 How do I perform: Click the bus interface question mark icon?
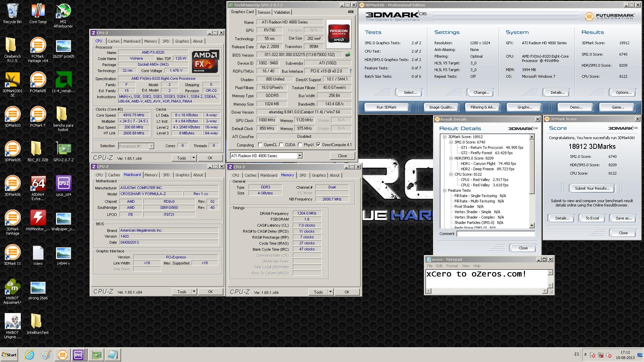(x=351, y=71)
